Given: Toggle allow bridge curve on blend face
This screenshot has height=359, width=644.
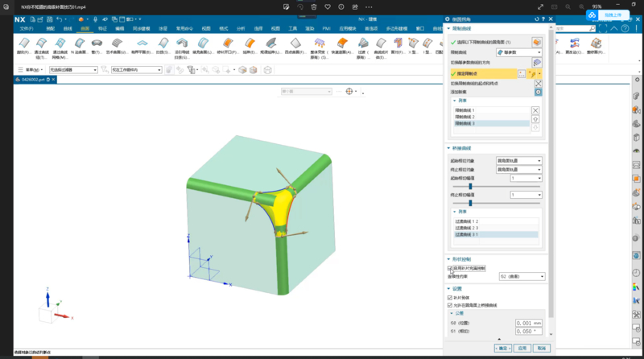Looking at the screenshot, I should pyautogui.click(x=450, y=305).
